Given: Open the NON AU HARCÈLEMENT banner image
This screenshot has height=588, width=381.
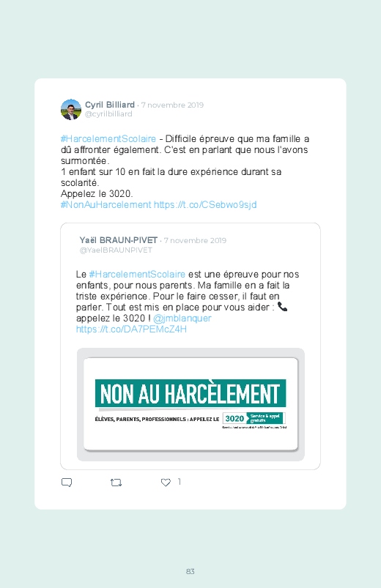Looking at the screenshot, I should click(190, 404).
